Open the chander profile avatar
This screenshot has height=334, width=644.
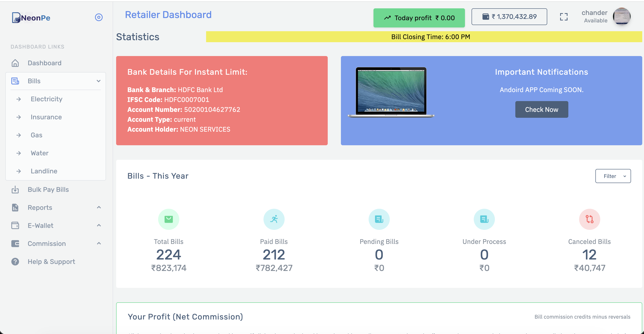(622, 16)
